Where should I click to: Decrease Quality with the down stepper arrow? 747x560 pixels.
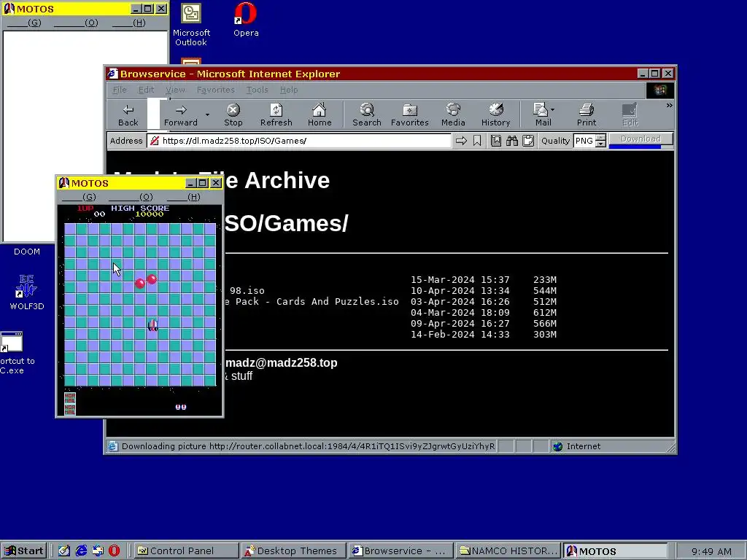601,144
